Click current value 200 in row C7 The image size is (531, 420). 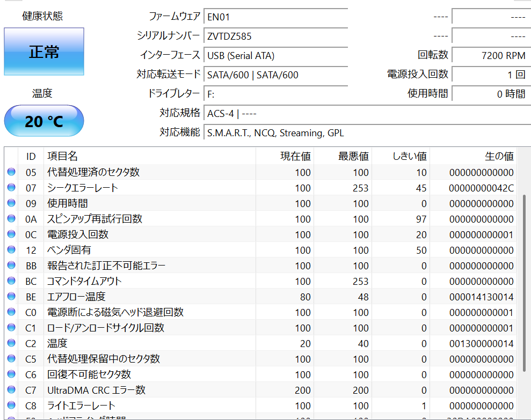303,390
